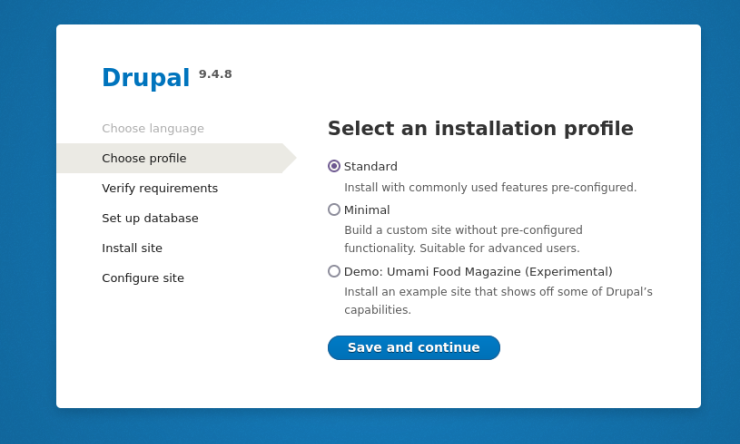
Task: Click the Drupal logo title
Action: 146,78
